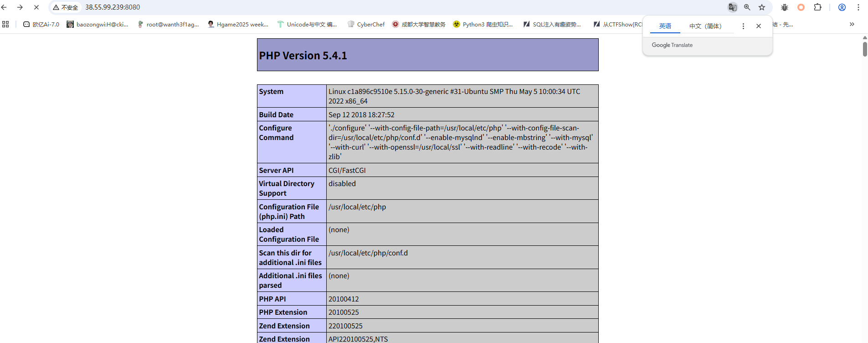
Task: Click the browser back arrow
Action: pyautogui.click(x=4, y=7)
